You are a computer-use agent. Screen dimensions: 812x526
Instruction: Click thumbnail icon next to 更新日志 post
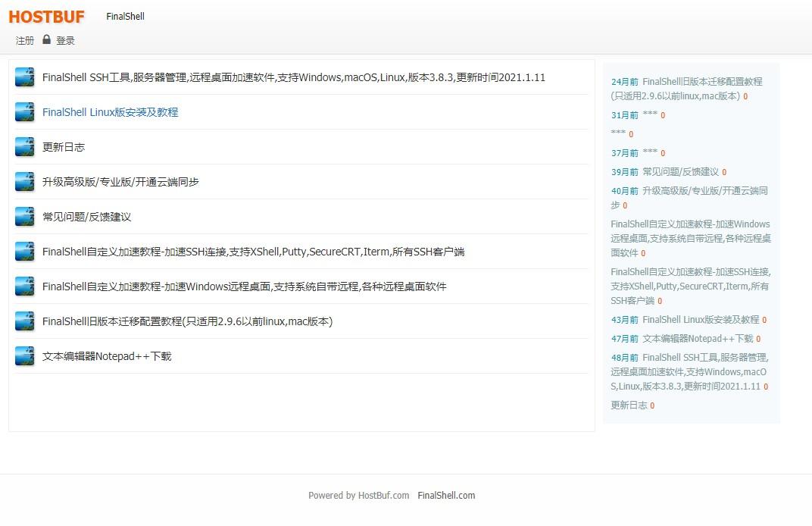point(25,147)
